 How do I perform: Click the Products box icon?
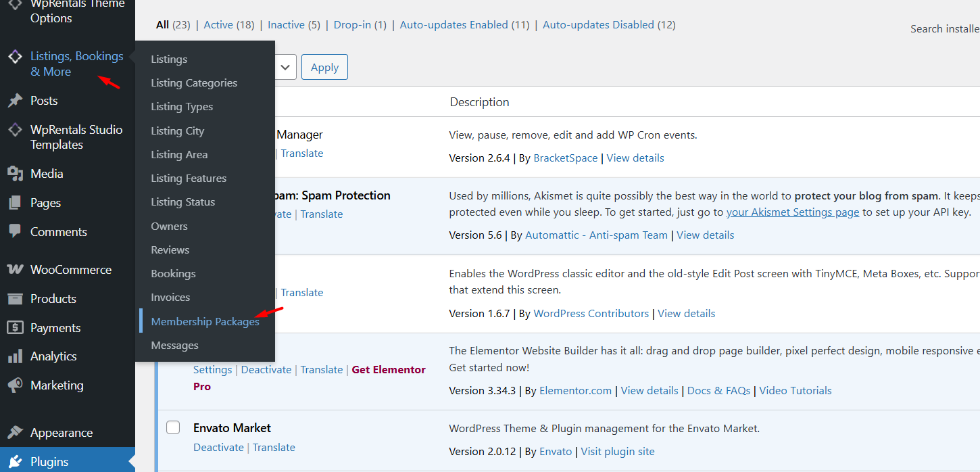click(15, 299)
